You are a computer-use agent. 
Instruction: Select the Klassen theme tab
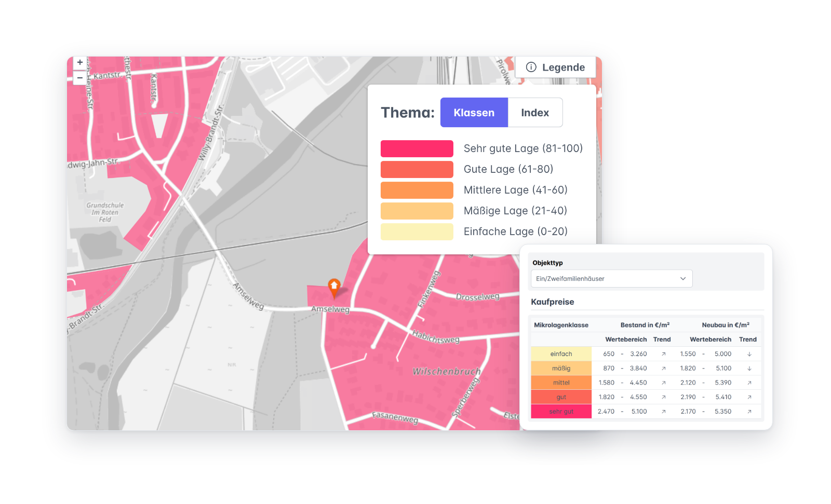(474, 113)
